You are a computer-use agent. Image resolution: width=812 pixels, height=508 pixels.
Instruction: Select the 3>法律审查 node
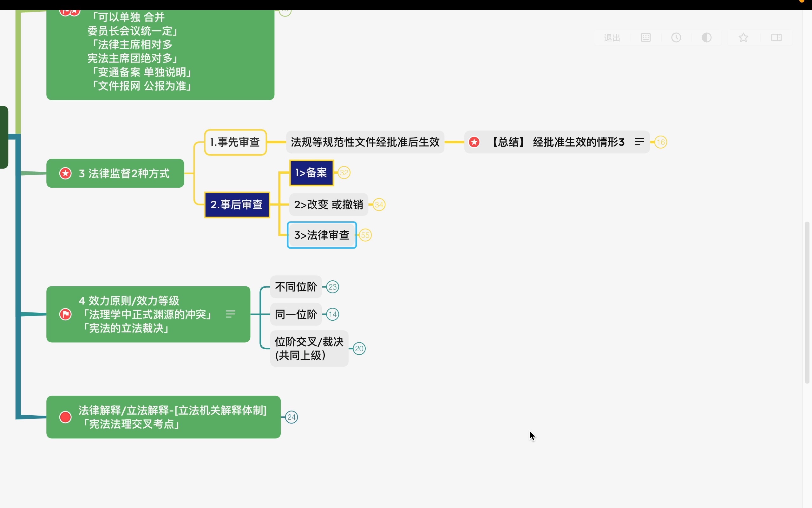322,235
